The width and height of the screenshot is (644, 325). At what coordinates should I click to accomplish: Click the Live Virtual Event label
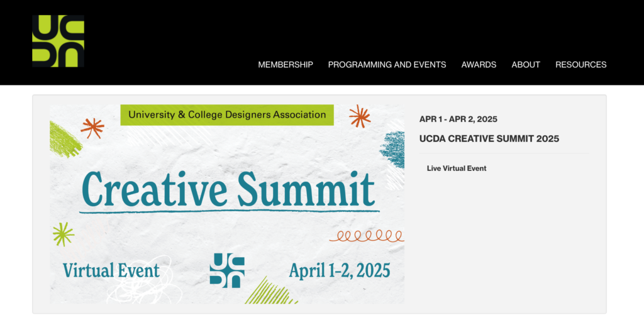coord(457,168)
